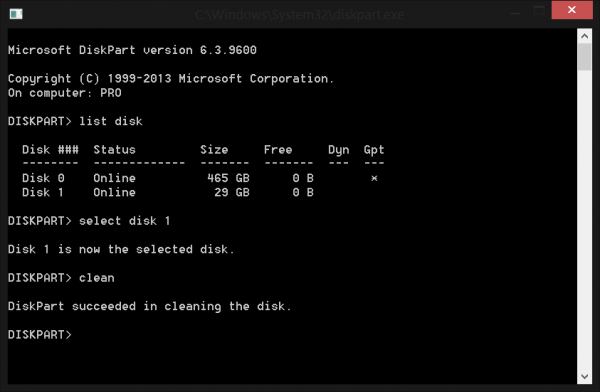Screen dimensions: 600x392
Task: Click the Size column header
Action: pos(214,150)
